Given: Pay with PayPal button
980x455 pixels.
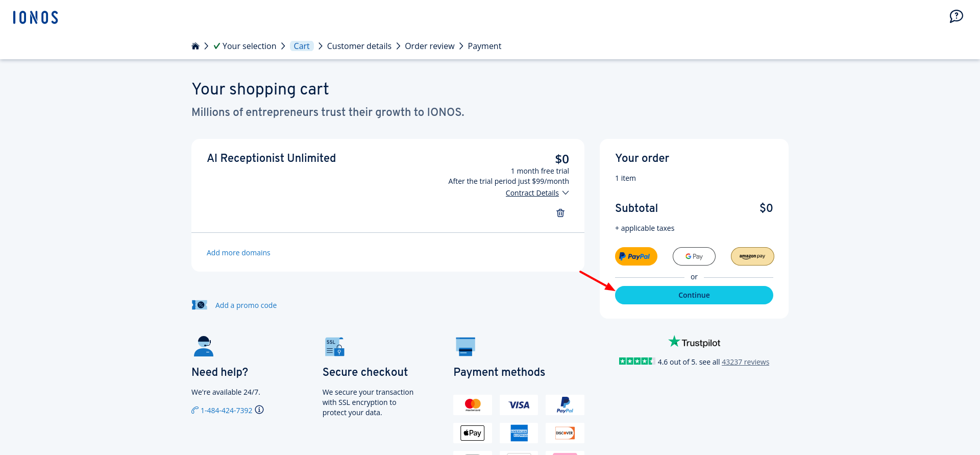Looking at the screenshot, I should 636,256.
